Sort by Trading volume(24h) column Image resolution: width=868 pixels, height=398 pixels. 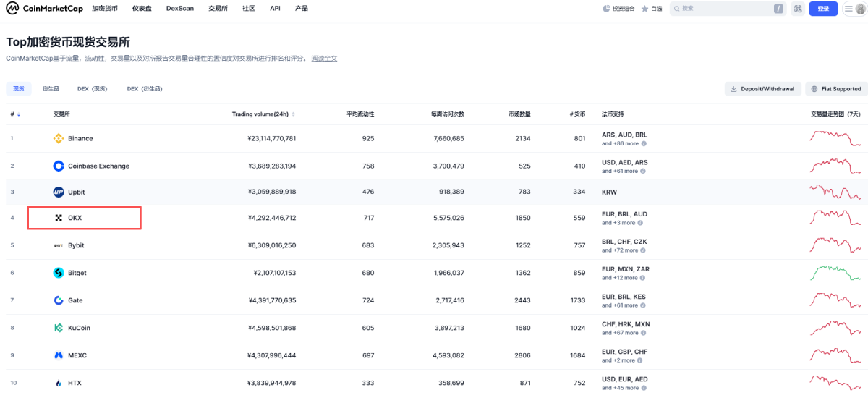[263, 114]
